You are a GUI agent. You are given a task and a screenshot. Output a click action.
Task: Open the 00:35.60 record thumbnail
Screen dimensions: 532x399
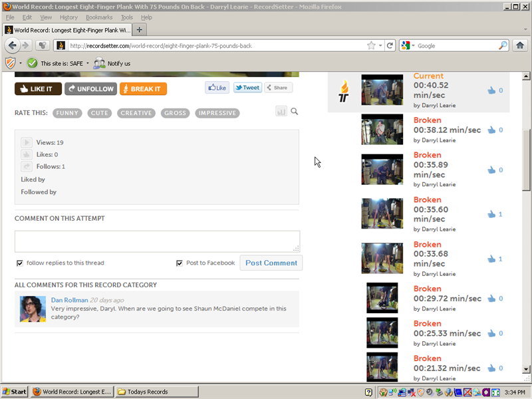pos(382,213)
